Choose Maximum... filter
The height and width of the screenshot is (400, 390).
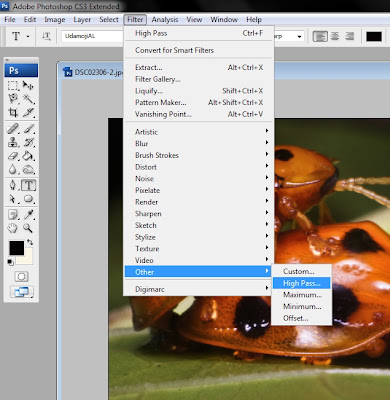[x=302, y=295]
